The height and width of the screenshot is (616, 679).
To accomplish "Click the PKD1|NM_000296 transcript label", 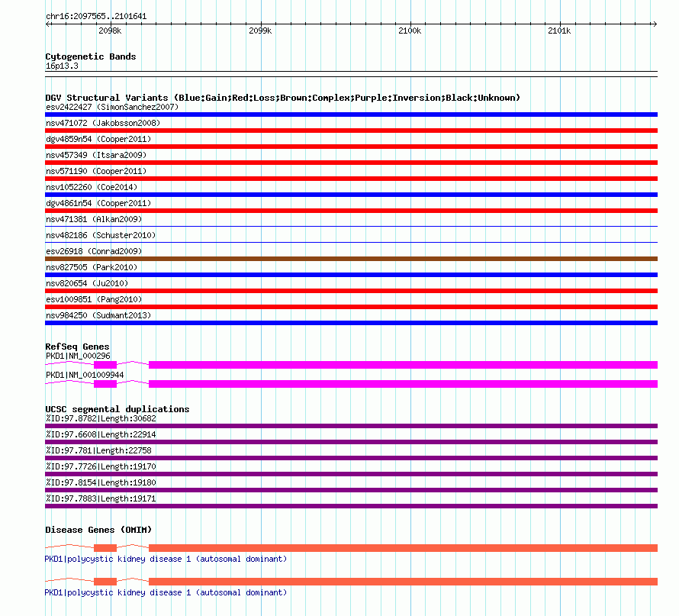I will click(x=78, y=356).
